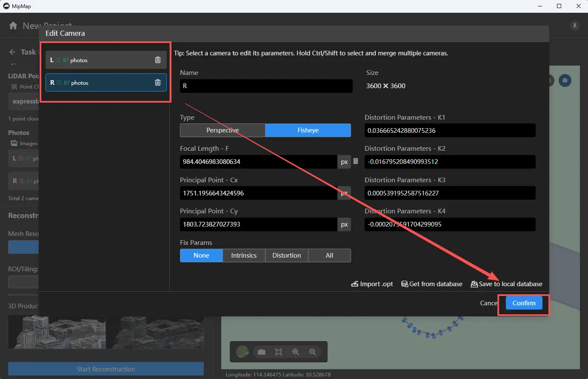Switch the satellite basemap thumbnail
The width and height of the screenshot is (588, 379).
[243, 352]
